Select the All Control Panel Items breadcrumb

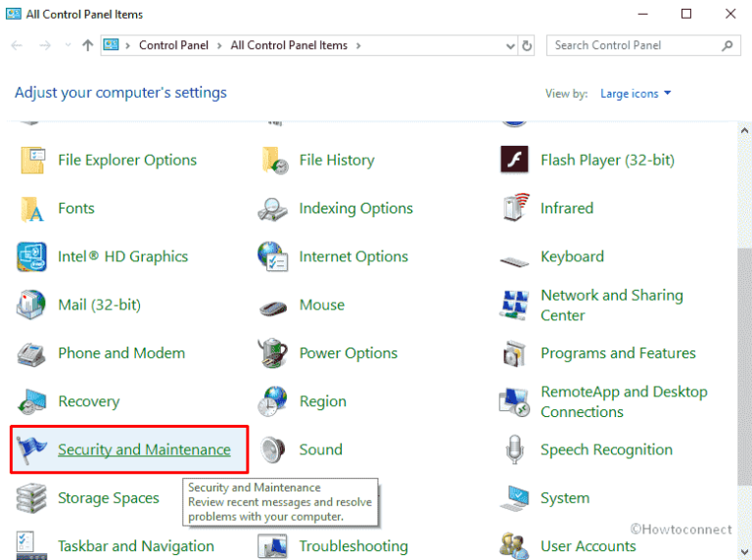coord(289,46)
